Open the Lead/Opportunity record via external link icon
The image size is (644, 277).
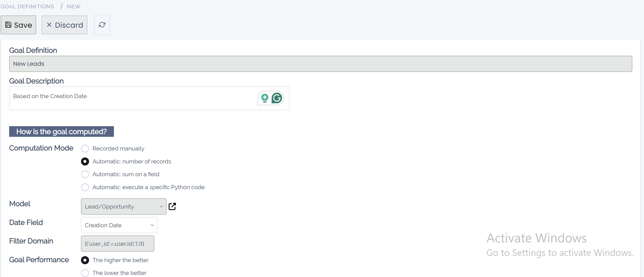pos(172,206)
